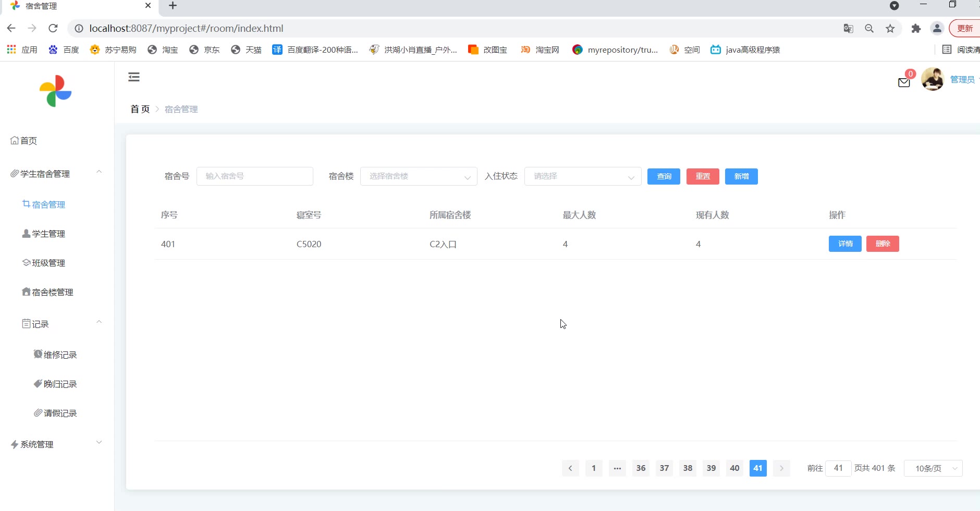Click the blue 查询 button
The width and height of the screenshot is (980, 511).
664,176
